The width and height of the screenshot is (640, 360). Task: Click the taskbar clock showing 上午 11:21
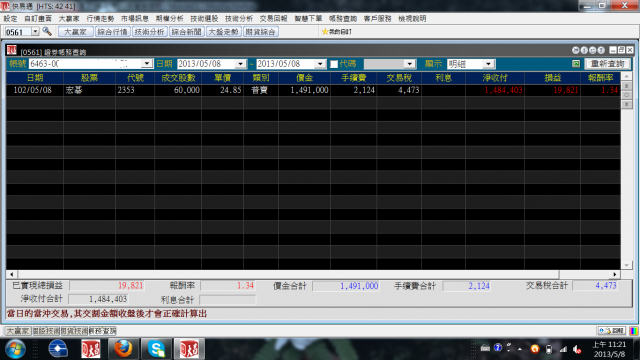click(x=609, y=349)
